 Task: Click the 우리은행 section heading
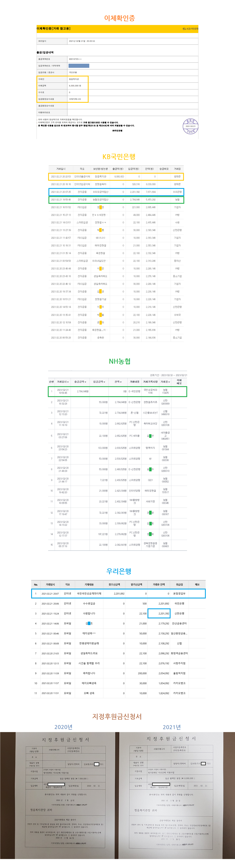(119, 571)
